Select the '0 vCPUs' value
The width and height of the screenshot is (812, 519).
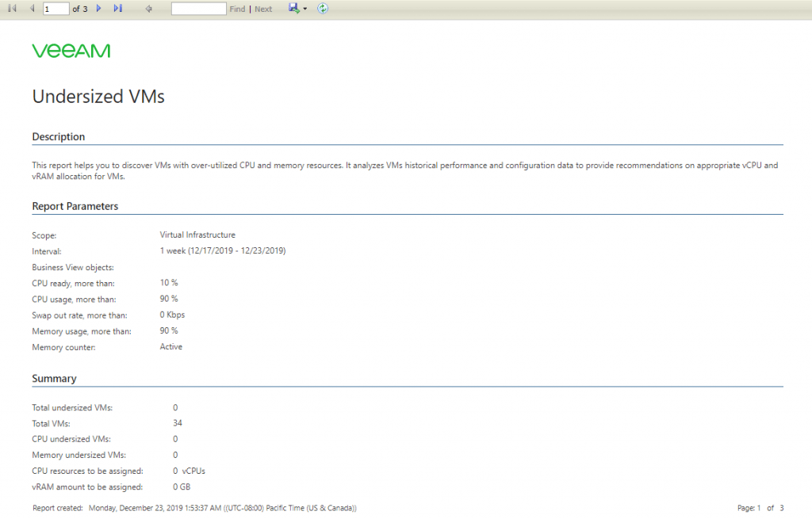click(189, 471)
